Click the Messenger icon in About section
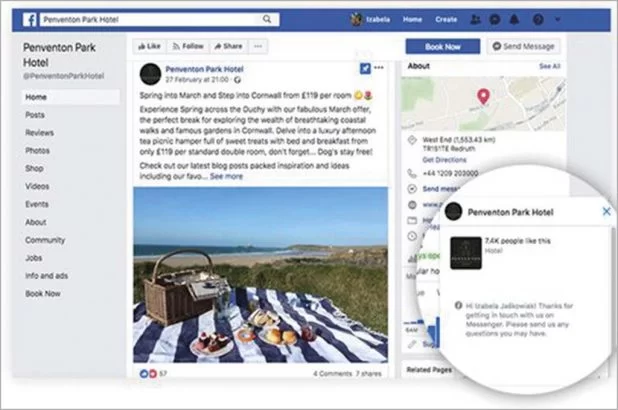Viewport: 618px width, 410px height. [x=412, y=189]
